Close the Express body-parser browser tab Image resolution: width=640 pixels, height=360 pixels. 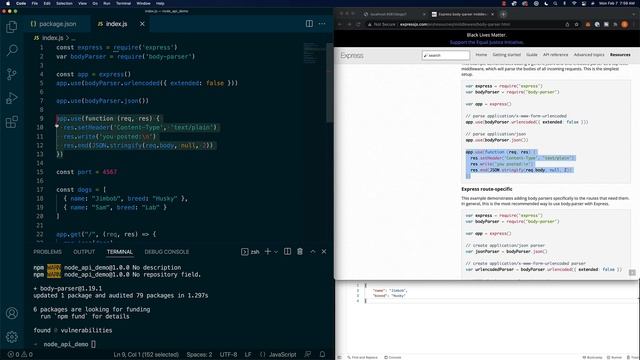492,14
